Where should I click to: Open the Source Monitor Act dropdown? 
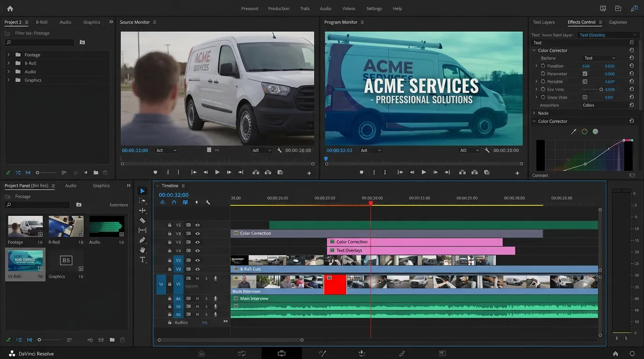click(x=167, y=151)
